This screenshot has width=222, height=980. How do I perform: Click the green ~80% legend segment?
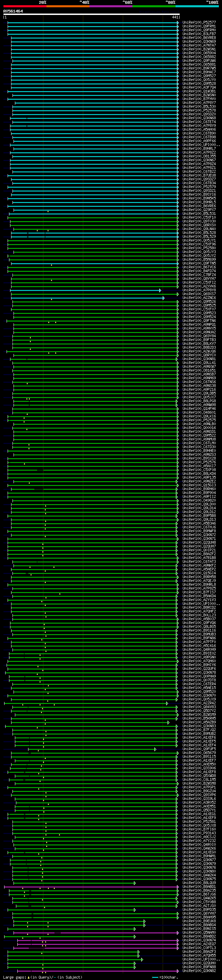[154, 6]
